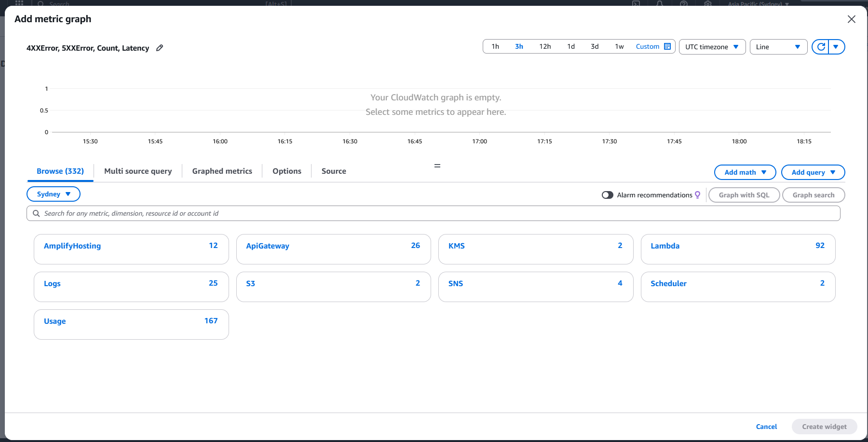Open the Line chart type dropdown
Screen dimensions: 868x442
(778, 47)
